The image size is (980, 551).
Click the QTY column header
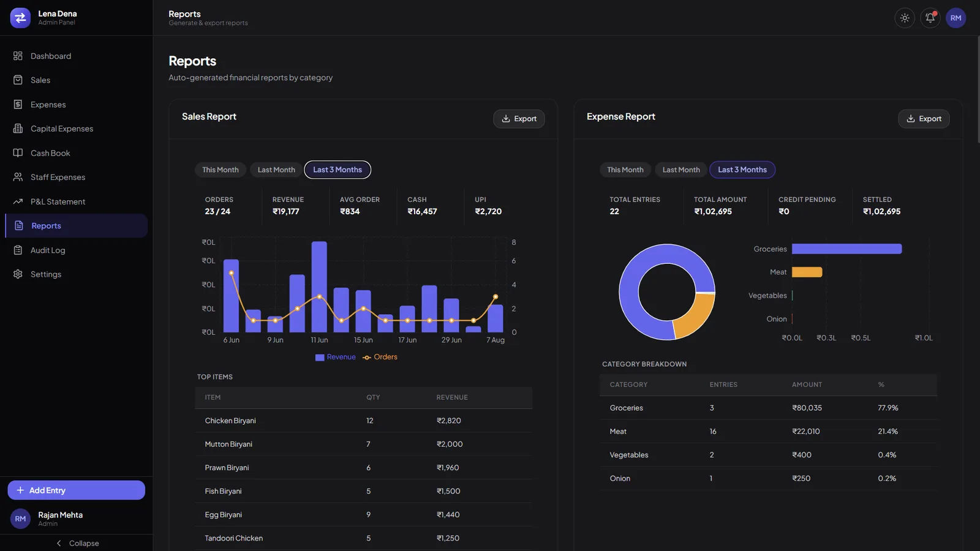[373, 397]
